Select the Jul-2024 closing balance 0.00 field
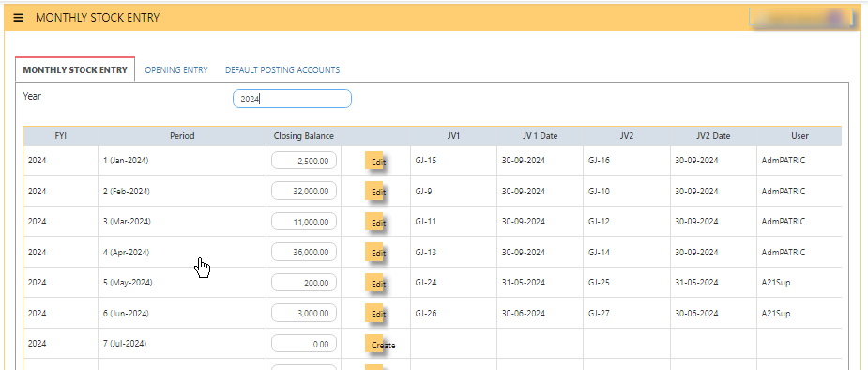Viewport: 868px width, 370px height. (304, 344)
